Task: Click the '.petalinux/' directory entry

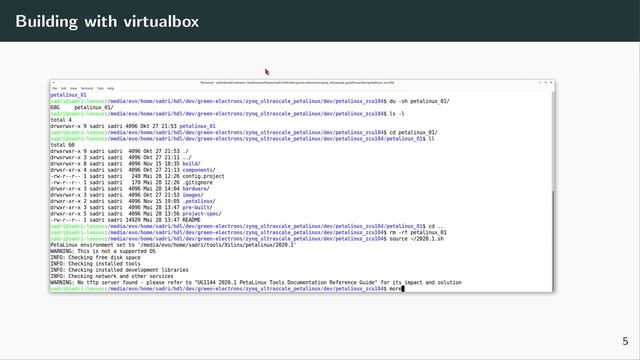Action: 199,201
